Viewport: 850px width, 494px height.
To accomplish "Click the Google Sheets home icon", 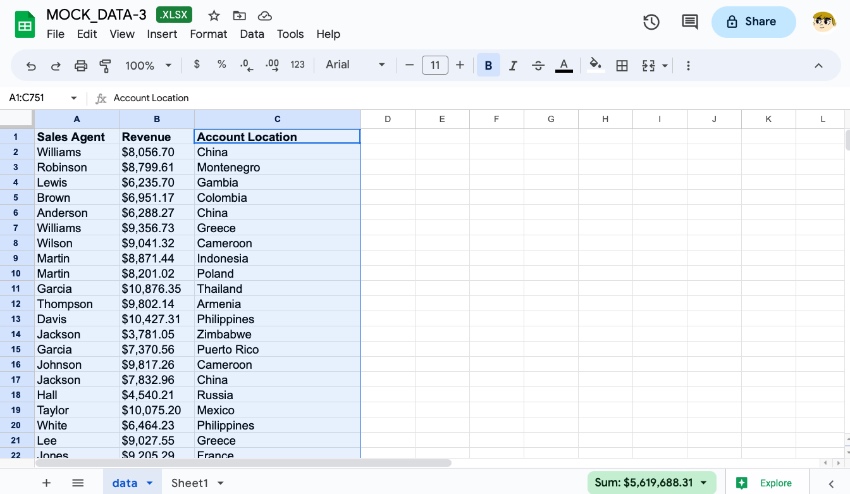I will pos(24,25).
